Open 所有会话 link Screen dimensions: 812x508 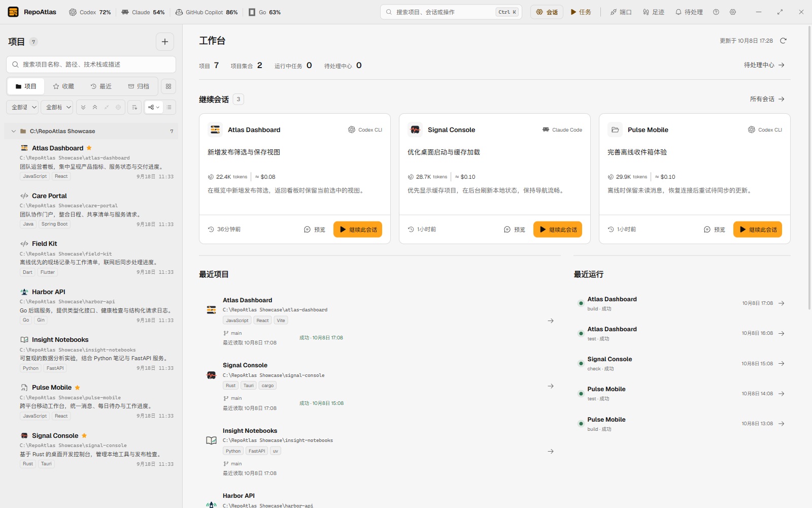[767, 99]
